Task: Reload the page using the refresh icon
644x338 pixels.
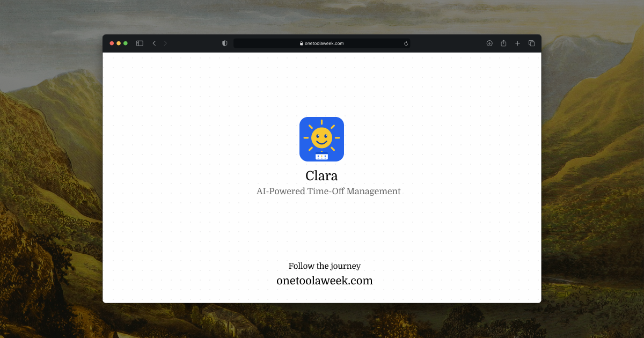Action: pyautogui.click(x=406, y=43)
